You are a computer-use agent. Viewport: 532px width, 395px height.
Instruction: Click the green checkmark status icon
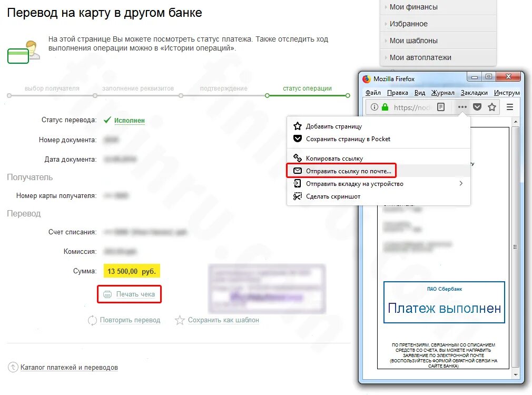coord(107,120)
